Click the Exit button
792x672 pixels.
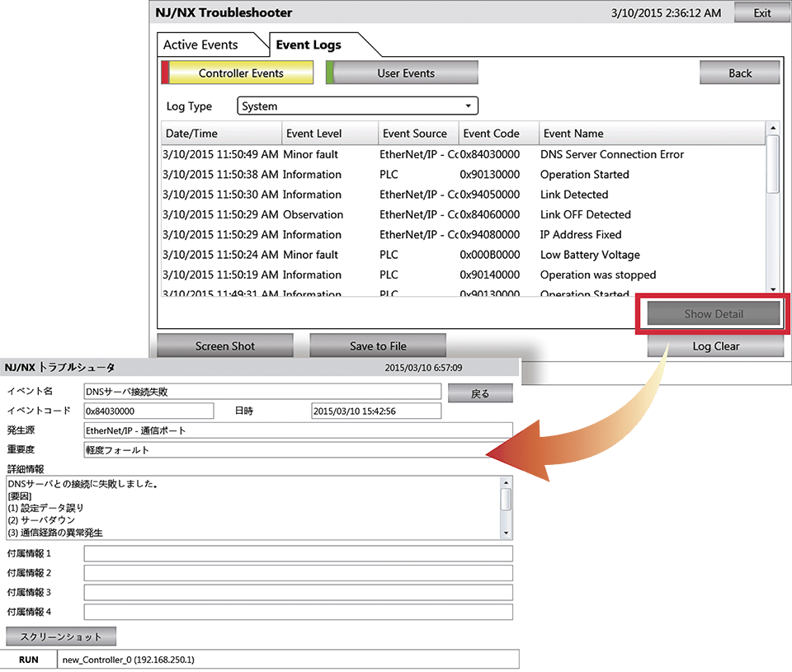(761, 13)
